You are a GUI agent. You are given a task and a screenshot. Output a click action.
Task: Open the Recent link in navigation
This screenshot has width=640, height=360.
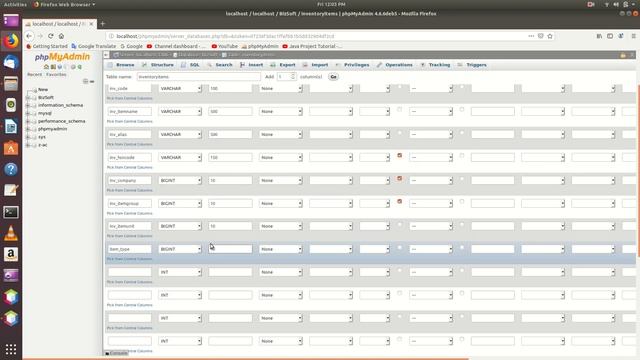click(34, 74)
